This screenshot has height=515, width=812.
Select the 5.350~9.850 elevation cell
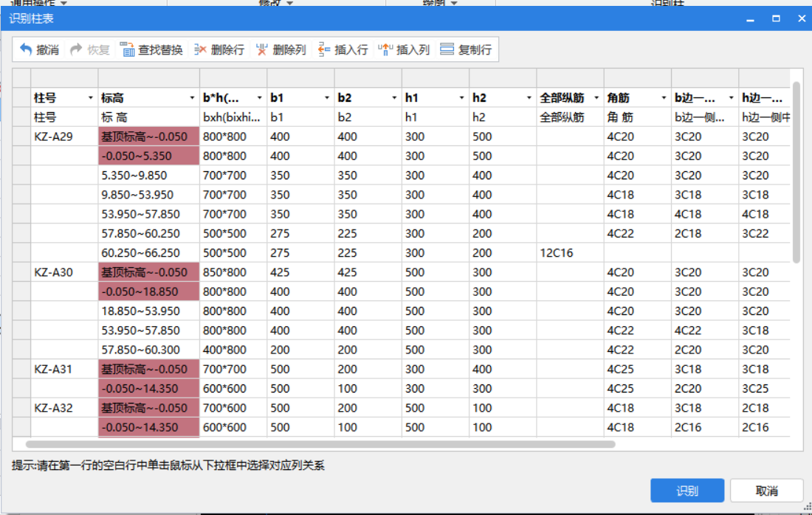(148, 176)
